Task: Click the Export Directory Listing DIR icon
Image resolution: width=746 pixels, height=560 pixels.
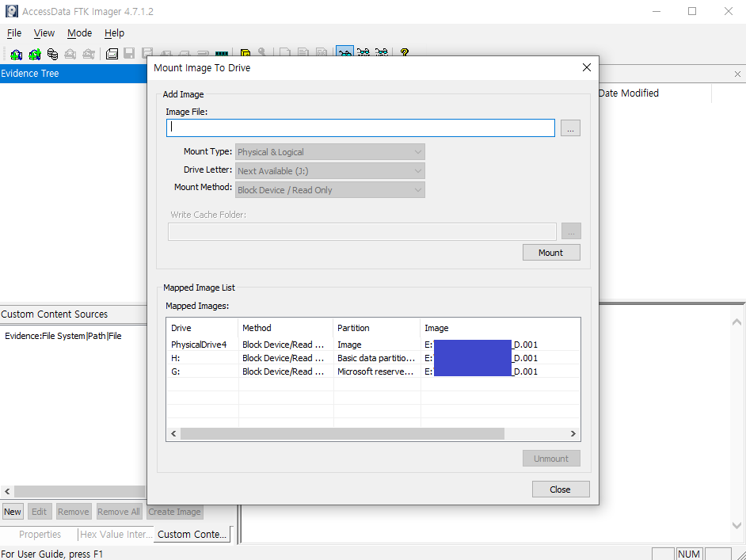Action: point(322,52)
